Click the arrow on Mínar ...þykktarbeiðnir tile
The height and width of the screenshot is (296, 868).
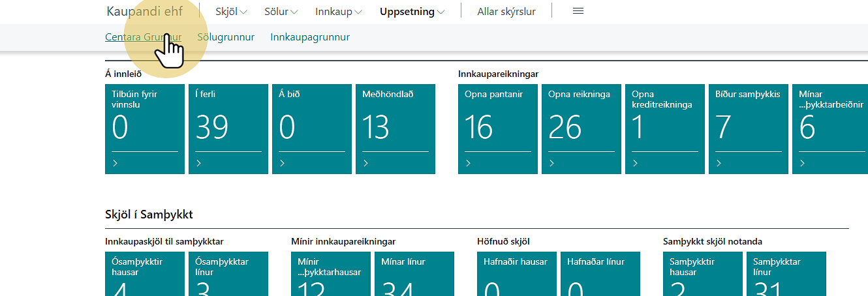[803, 163]
